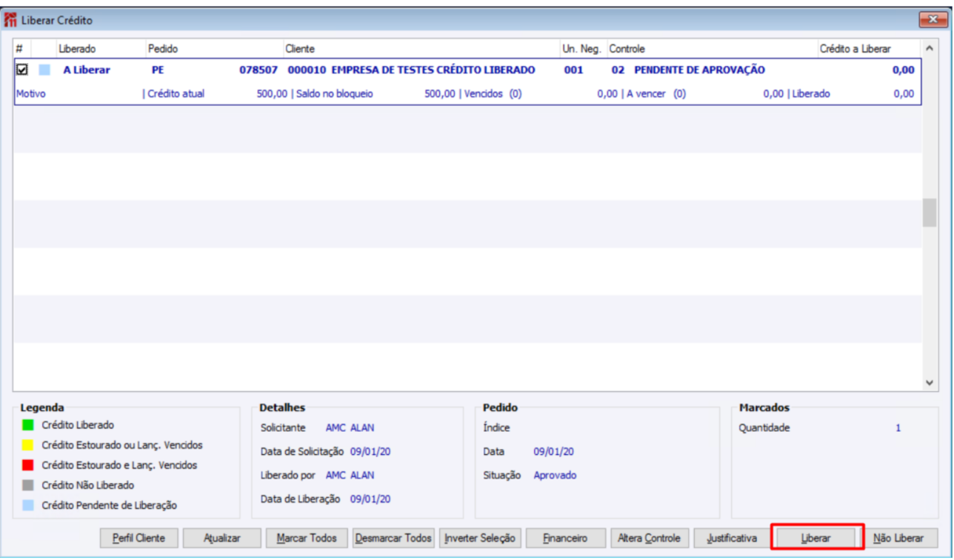
Task: Click Solicitante value AMC ALAN
Action: [350, 427]
